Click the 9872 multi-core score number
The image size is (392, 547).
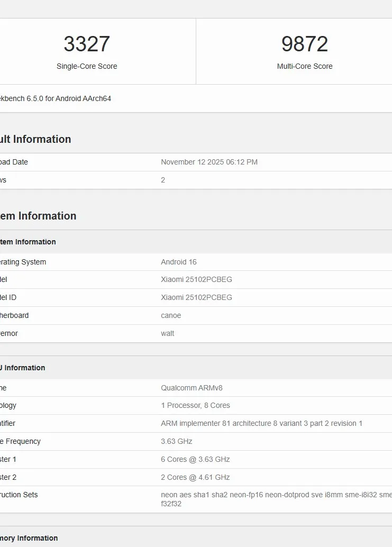(x=305, y=44)
